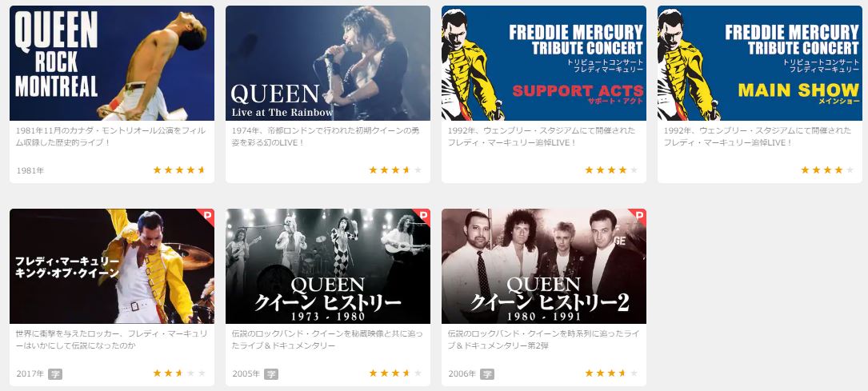Click the description beginning 1974年、帝都ロンドンで行われた
This screenshot has width=868, height=391.
tap(326, 137)
